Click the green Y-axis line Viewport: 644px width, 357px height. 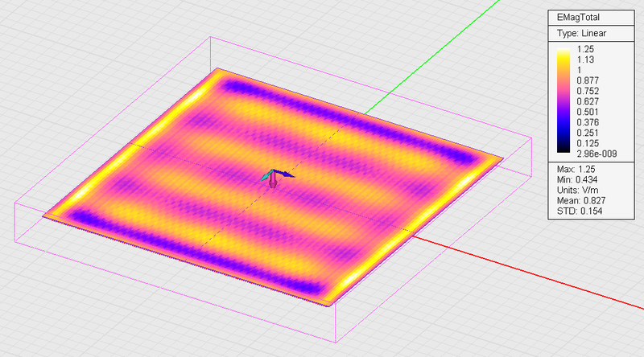click(432, 57)
